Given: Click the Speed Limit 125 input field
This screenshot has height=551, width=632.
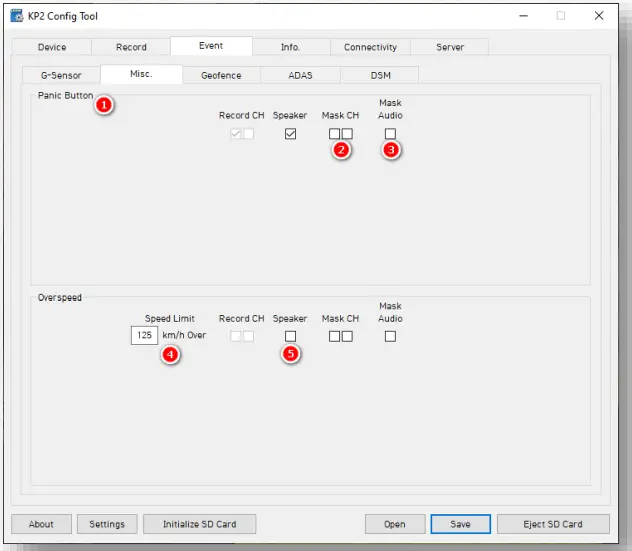Looking at the screenshot, I should [x=144, y=335].
